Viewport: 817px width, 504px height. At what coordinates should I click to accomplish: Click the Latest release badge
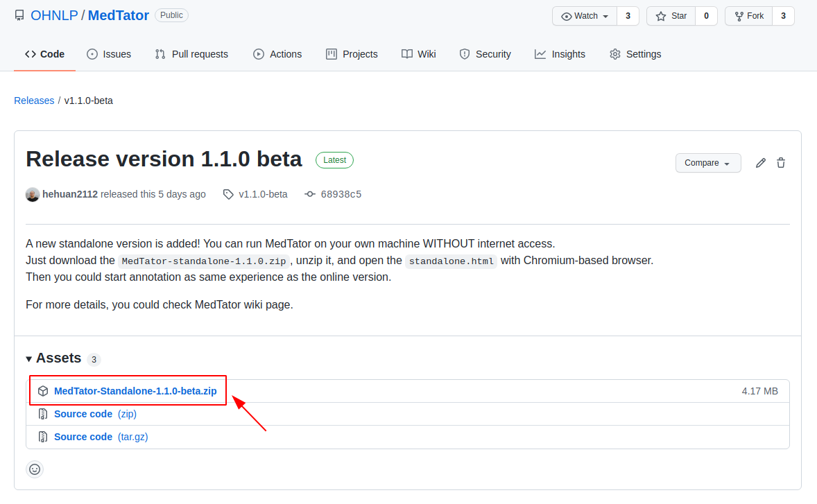point(334,160)
